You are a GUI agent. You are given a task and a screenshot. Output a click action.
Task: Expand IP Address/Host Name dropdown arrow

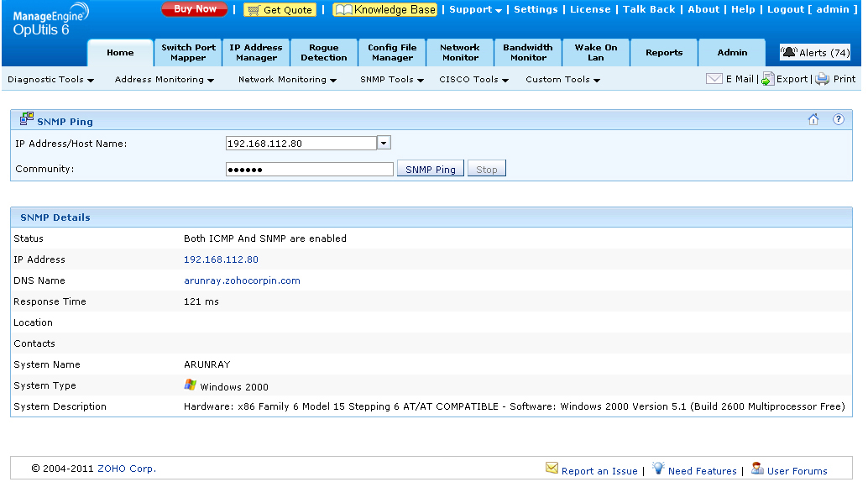point(384,143)
